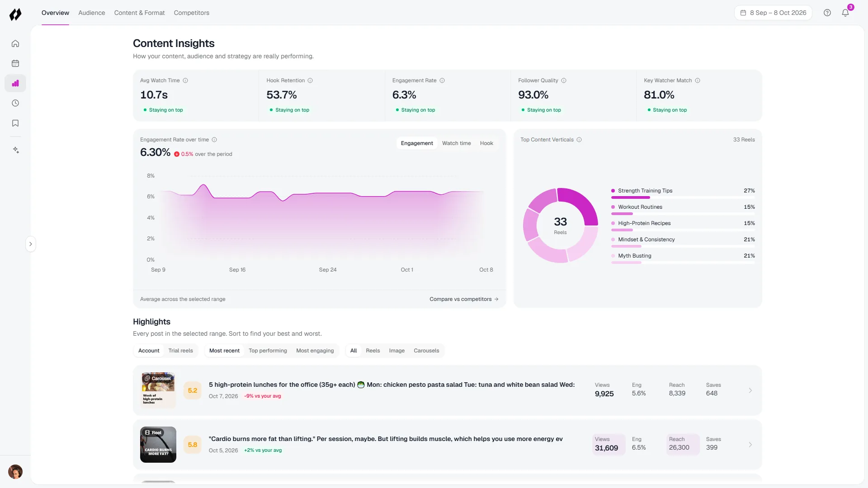The image size is (868, 488).
Task: Select the Trial reels filter
Action: tap(180, 351)
